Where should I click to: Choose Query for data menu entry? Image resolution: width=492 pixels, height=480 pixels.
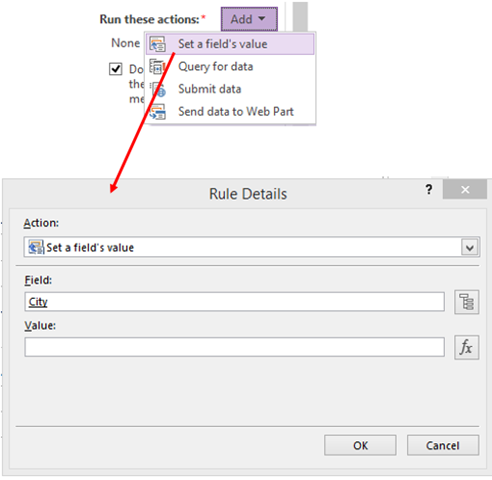(x=230, y=67)
